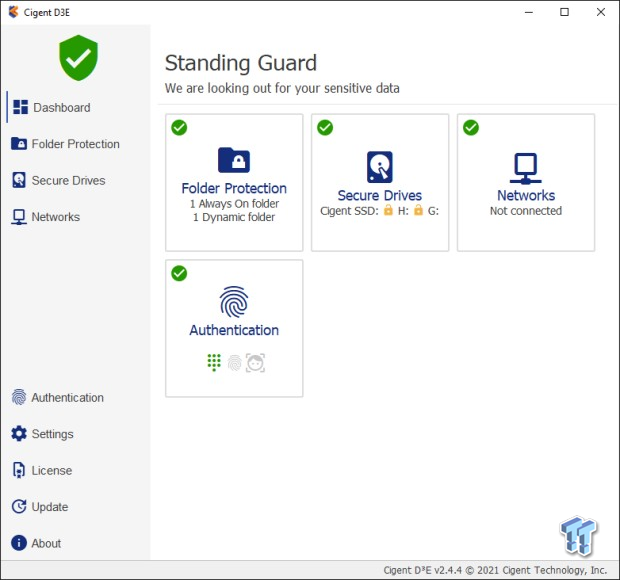Click the Dashboard grid icon in sidebar
Screen dimensions: 620x580
coord(20,107)
